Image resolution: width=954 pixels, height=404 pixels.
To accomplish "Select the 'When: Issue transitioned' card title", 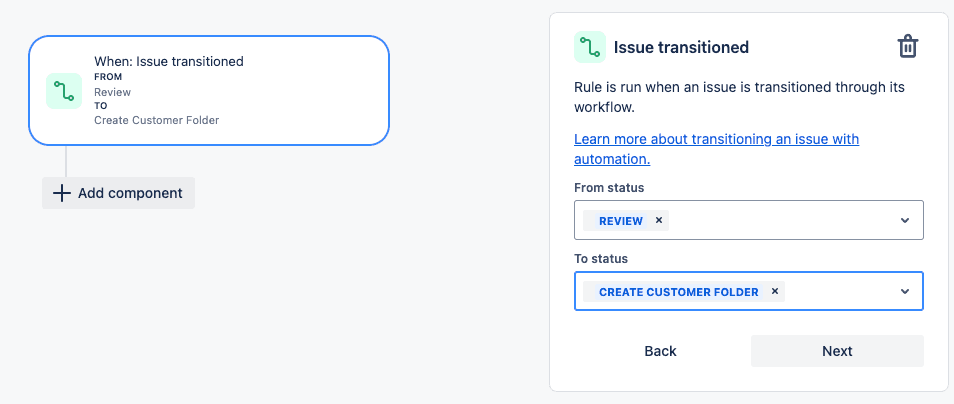I will [x=169, y=61].
